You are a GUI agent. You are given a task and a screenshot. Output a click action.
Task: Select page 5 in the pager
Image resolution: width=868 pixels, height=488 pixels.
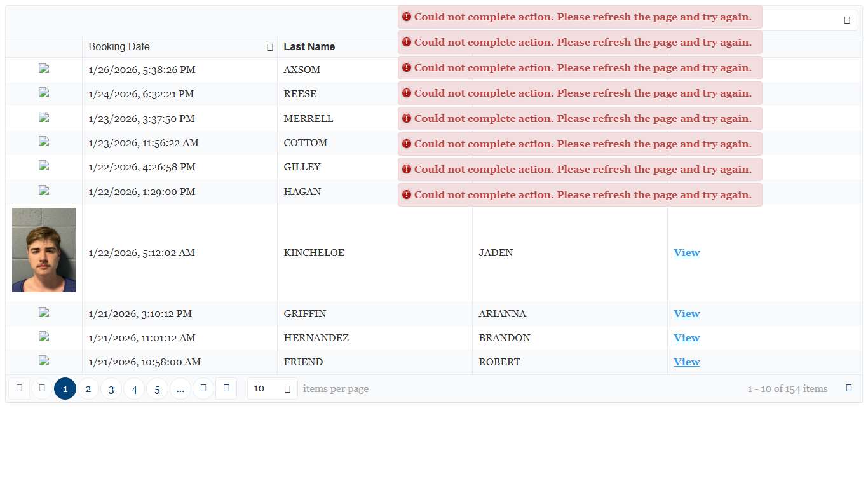click(158, 389)
